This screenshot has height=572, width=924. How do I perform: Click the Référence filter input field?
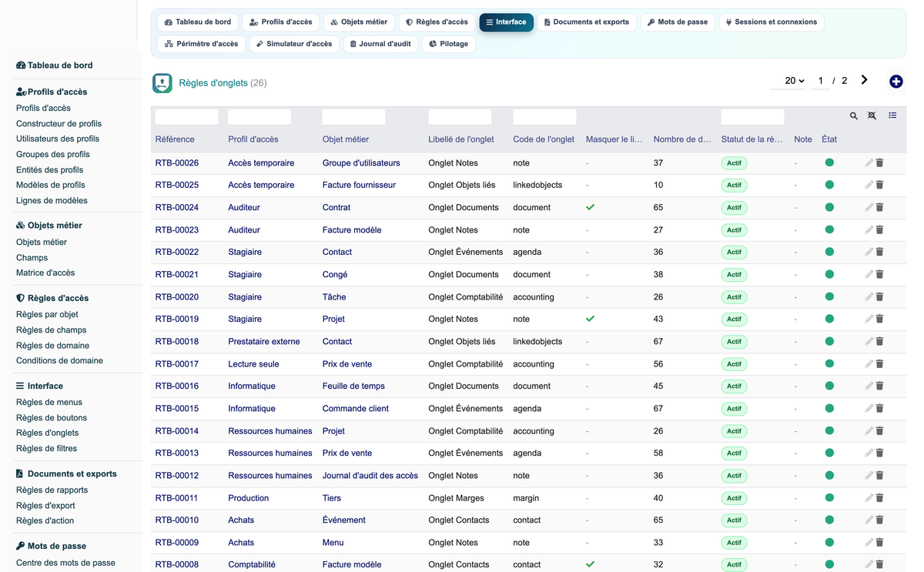point(186,117)
